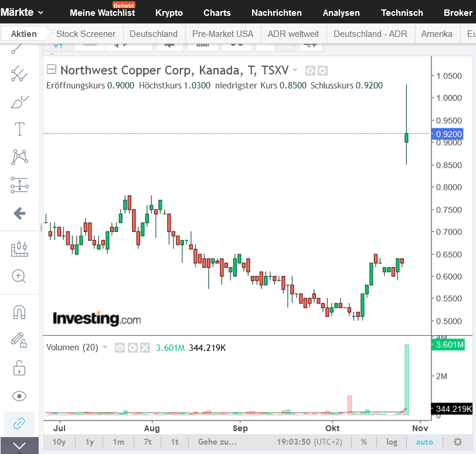Set time range to 10y

(x=59, y=442)
